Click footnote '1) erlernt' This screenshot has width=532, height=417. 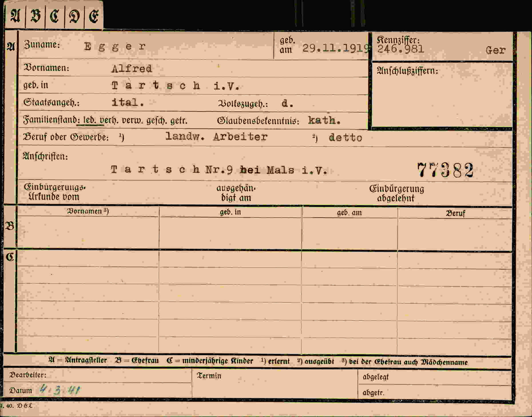[x=275, y=361]
